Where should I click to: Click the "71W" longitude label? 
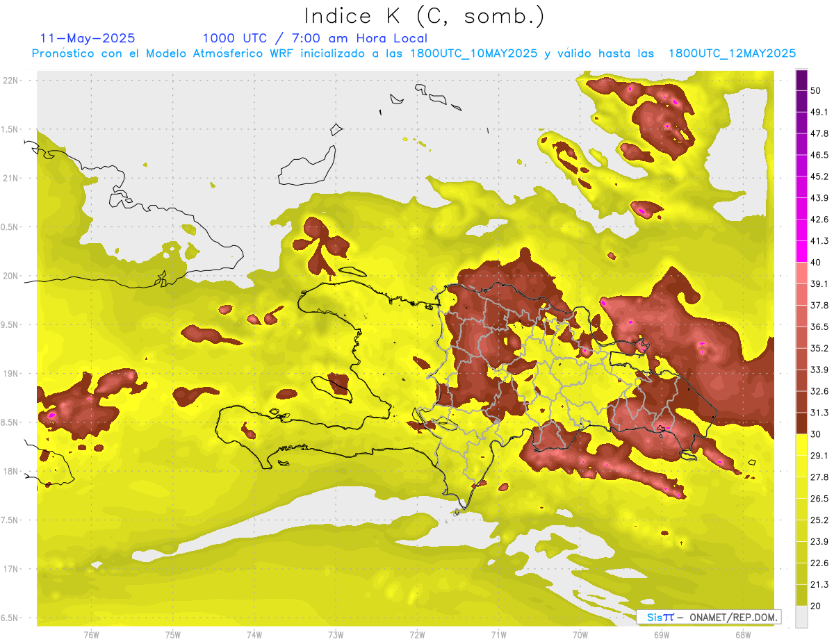(x=498, y=634)
